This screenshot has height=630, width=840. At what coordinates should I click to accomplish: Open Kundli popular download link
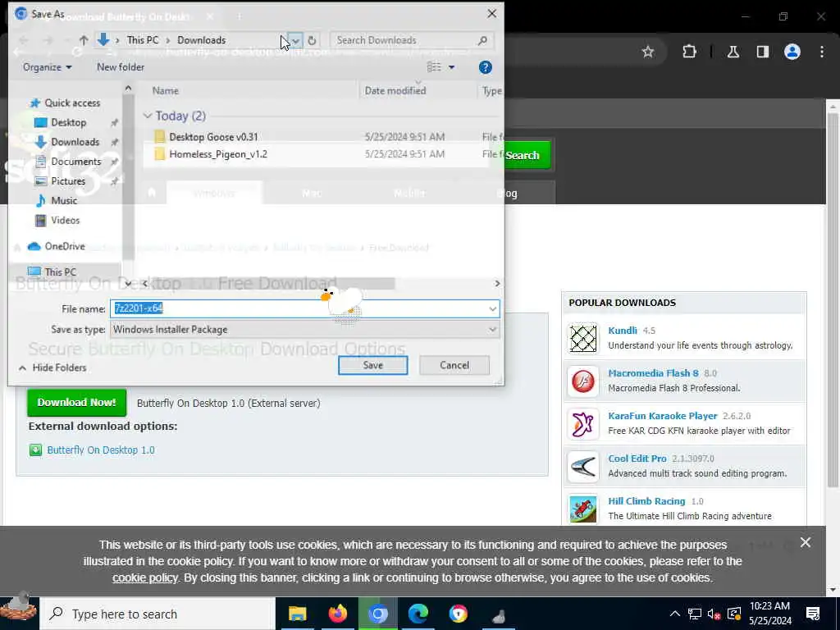(x=623, y=331)
